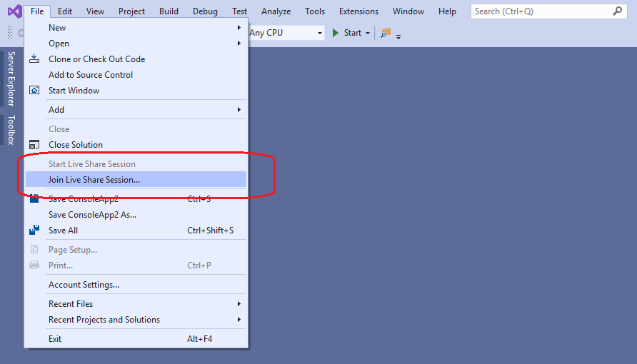
Task: Open the Project menu
Action: (131, 11)
